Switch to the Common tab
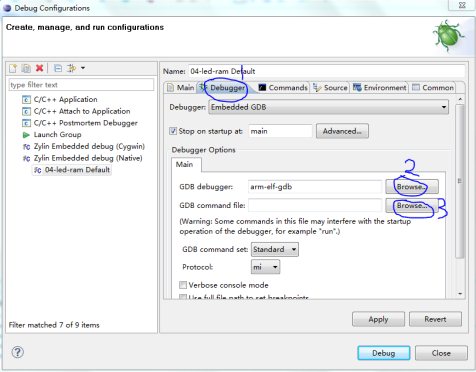This screenshot has width=476, height=372. click(x=433, y=88)
